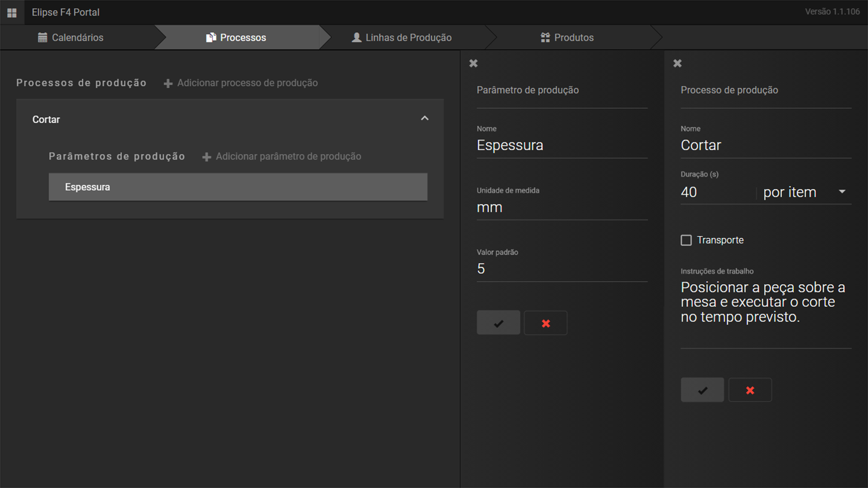Click the Processos documents icon
The width and height of the screenshot is (868, 488).
[x=211, y=38]
